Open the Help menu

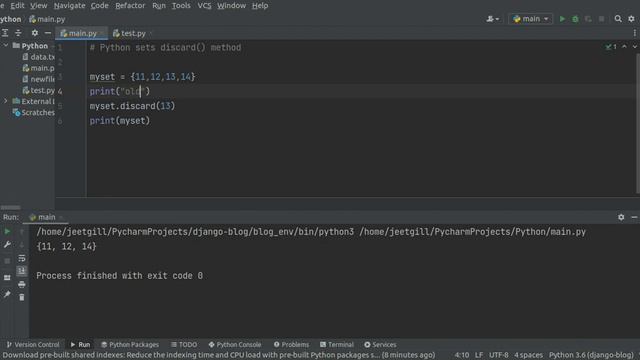coord(260,6)
